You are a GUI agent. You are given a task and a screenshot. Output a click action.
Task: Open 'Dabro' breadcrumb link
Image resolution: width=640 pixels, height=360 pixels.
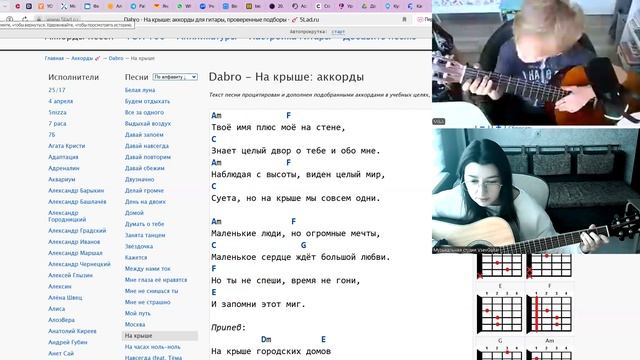116,58
